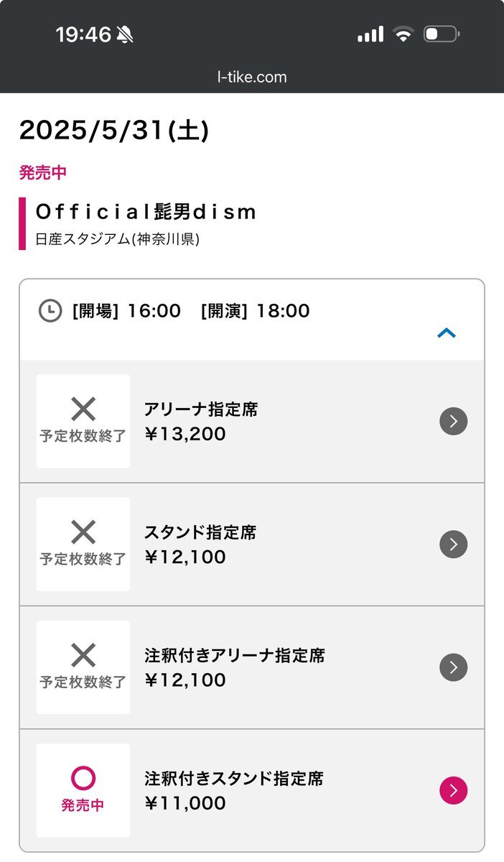
Task: Tap the 日産スタジアム(神奈川県) venue text
Action: [117, 239]
